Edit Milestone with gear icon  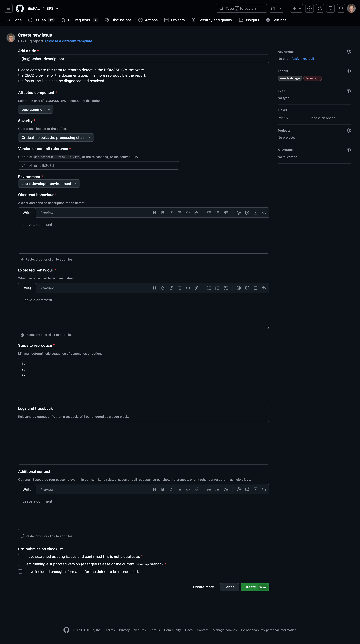pyautogui.click(x=349, y=150)
